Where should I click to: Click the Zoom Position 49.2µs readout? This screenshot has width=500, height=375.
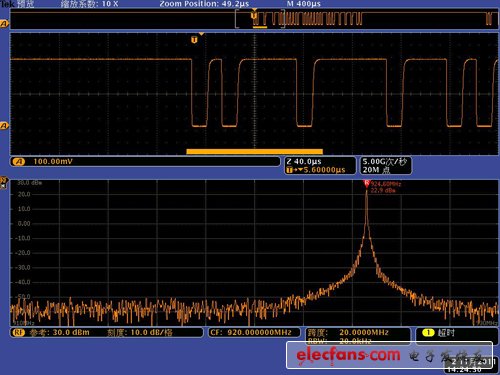[204, 4]
